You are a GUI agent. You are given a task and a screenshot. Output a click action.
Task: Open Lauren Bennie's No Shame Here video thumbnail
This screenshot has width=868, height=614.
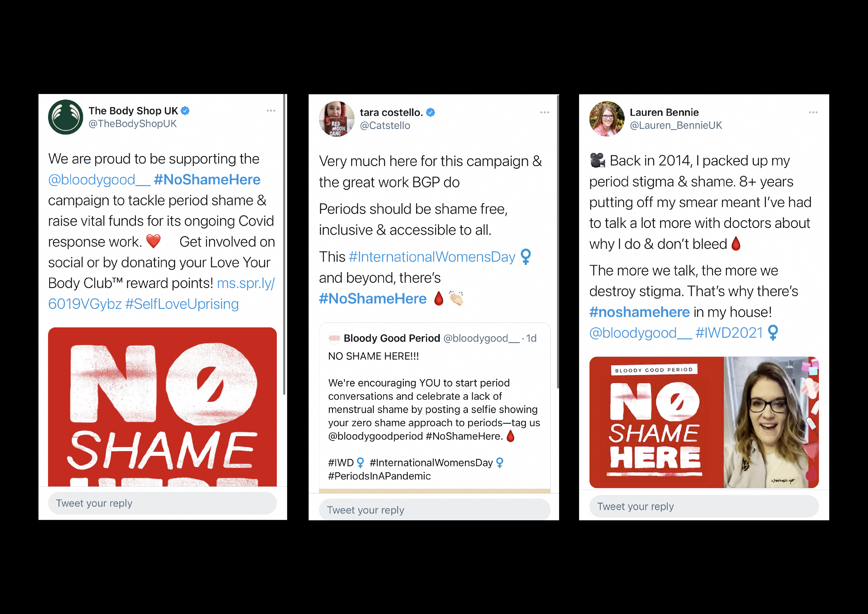[x=704, y=422]
